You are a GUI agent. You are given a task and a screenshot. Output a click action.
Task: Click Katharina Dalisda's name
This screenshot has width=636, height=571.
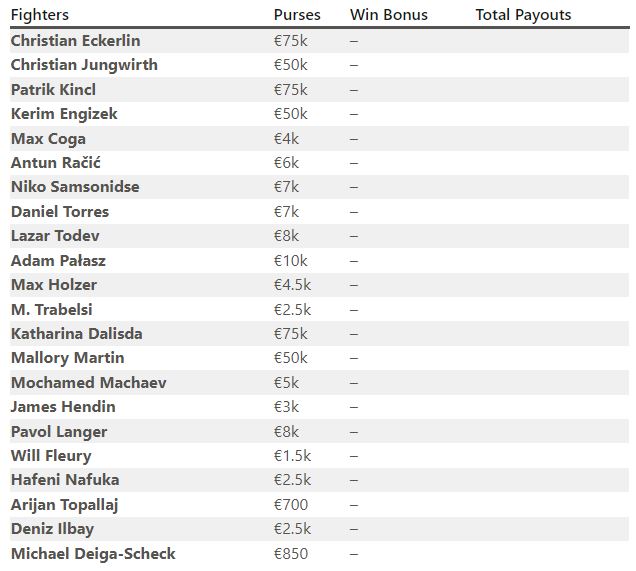click(x=77, y=334)
